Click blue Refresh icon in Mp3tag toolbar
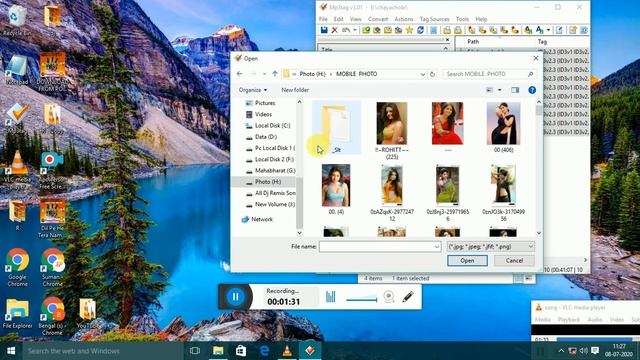This screenshot has width=640, height=360. 420,30
